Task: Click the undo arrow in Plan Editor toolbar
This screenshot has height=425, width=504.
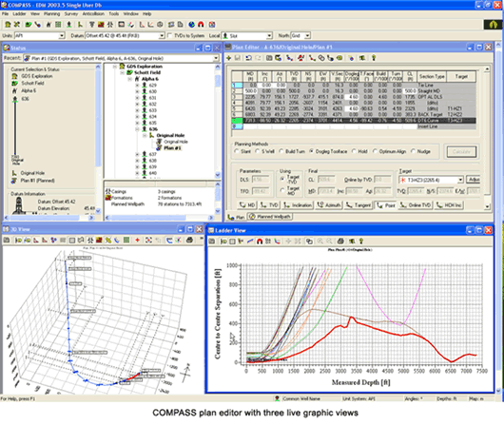Action: [248, 58]
